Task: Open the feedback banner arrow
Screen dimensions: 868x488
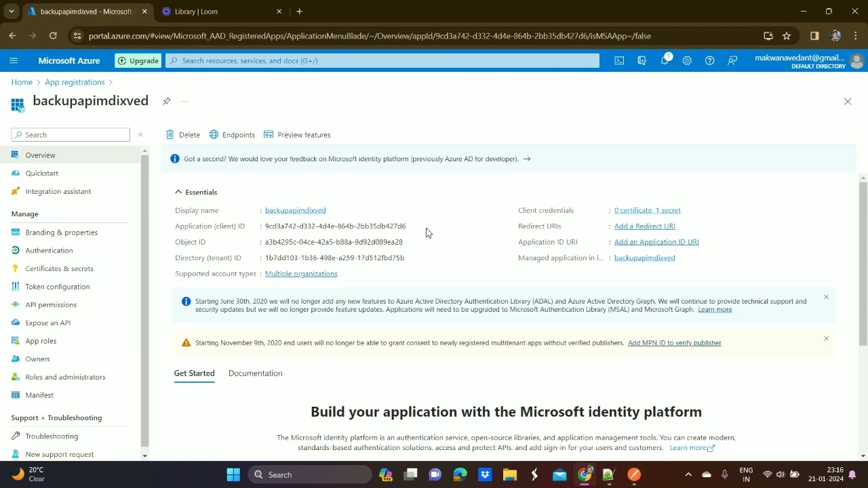Action: (x=527, y=159)
